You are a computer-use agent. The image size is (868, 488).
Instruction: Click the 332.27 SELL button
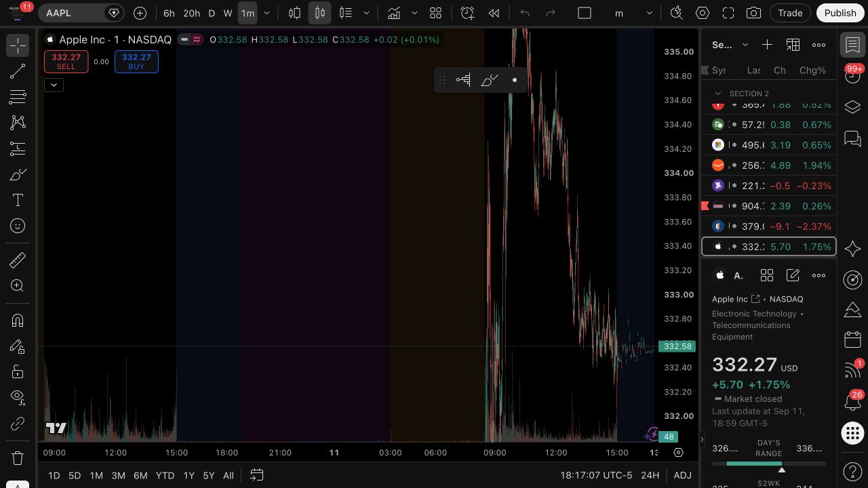[66, 62]
